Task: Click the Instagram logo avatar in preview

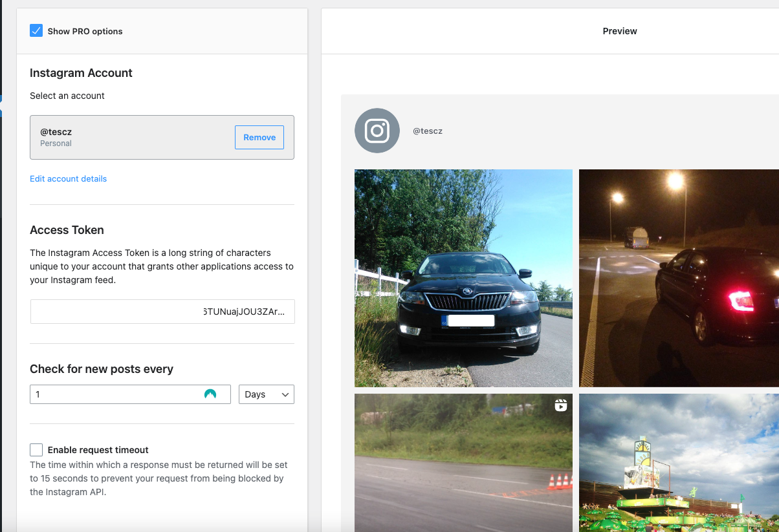Action: [377, 131]
